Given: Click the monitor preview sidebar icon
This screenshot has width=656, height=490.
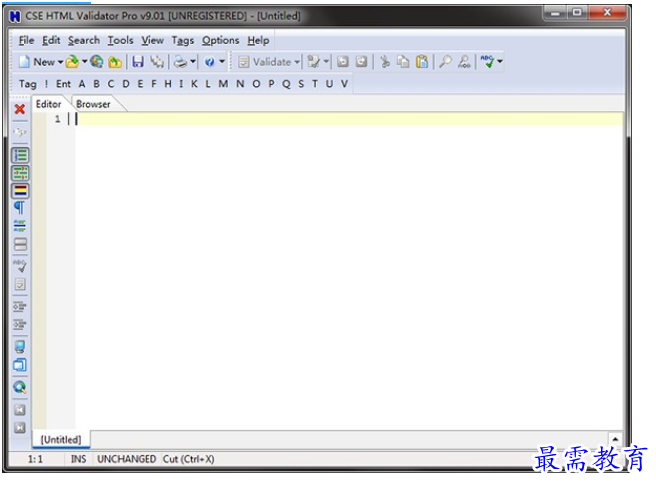Looking at the screenshot, I should click(x=20, y=347).
